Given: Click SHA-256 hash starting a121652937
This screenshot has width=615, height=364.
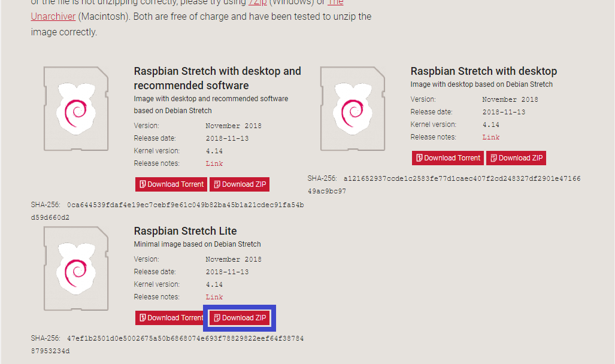Looking at the screenshot, I should pos(444,185).
